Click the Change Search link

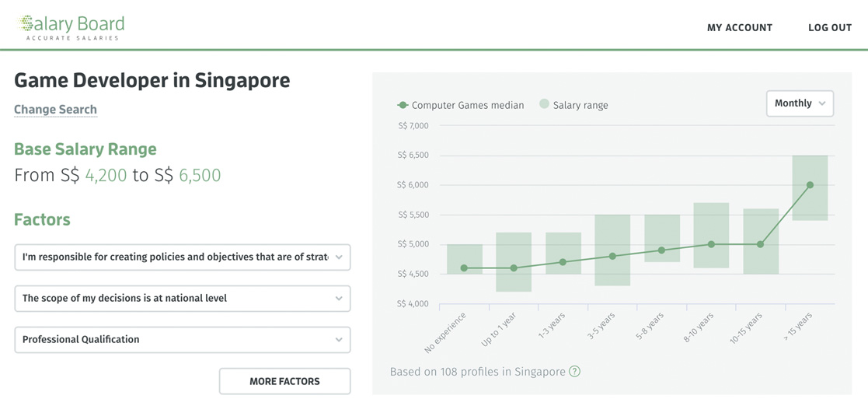(x=55, y=110)
